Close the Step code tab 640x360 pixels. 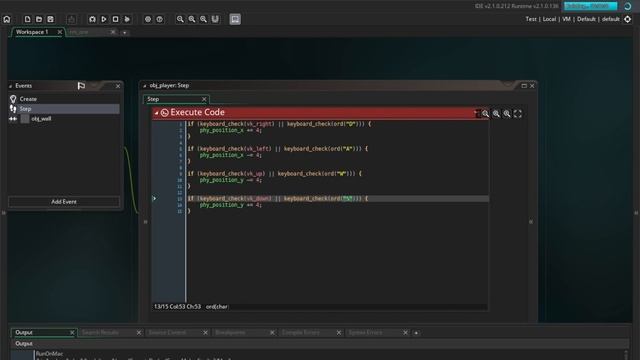(x=204, y=99)
